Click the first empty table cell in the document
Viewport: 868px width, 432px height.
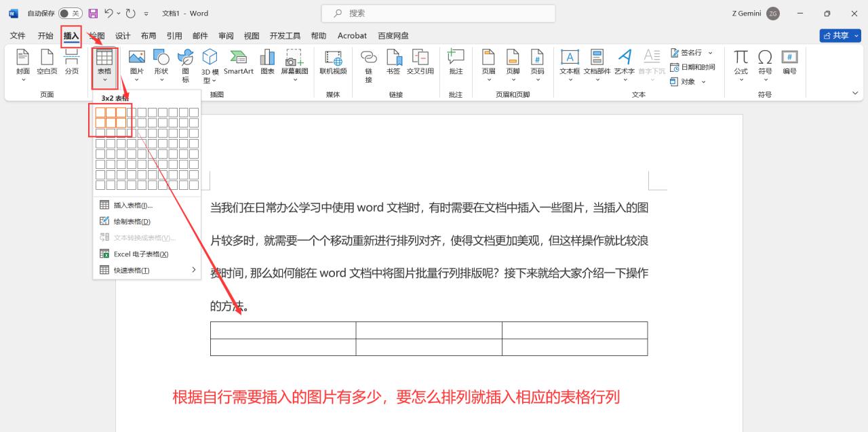click(283, 330)
